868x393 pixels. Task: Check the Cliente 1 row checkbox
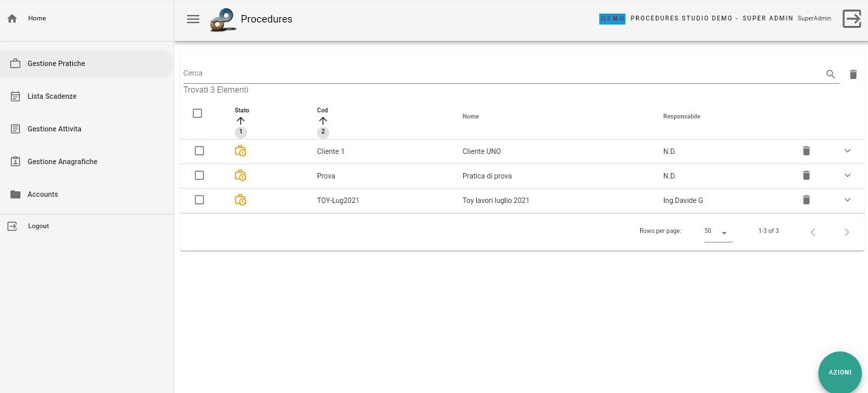click(199, 151)
